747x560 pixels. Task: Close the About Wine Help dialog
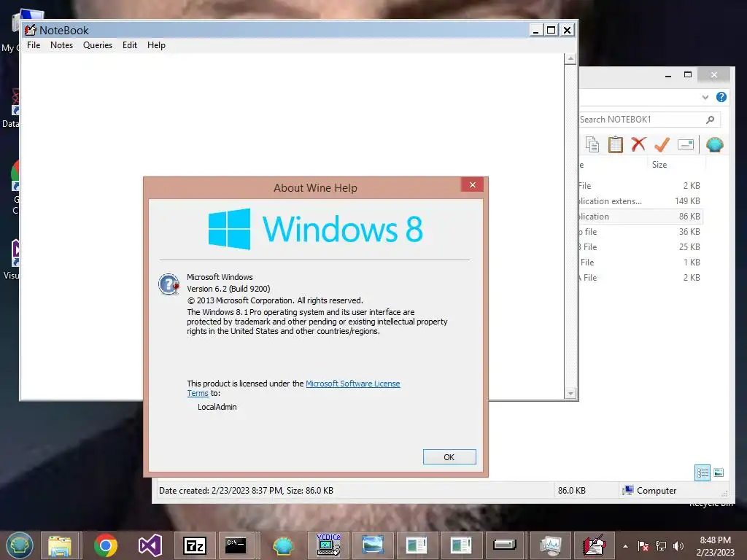pyautogui.click(x=472, y=184)
